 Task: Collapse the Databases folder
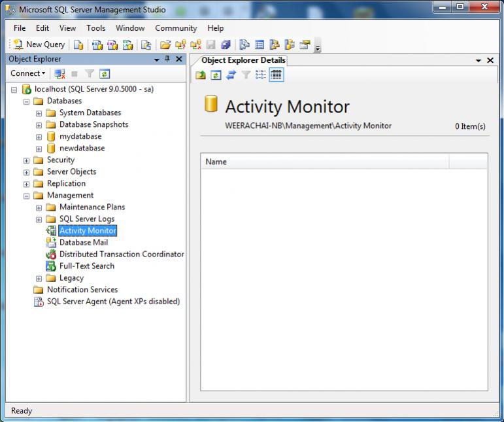pos(27,101)
